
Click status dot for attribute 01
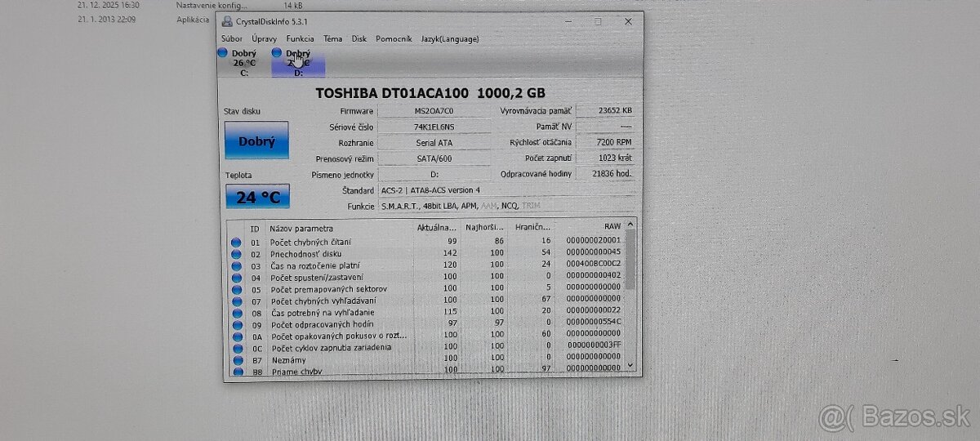[236, 243]
